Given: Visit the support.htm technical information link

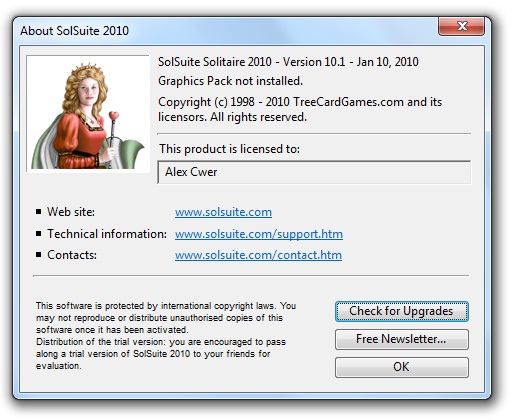Looking at the screenshot, I should [x=259, y=234].
